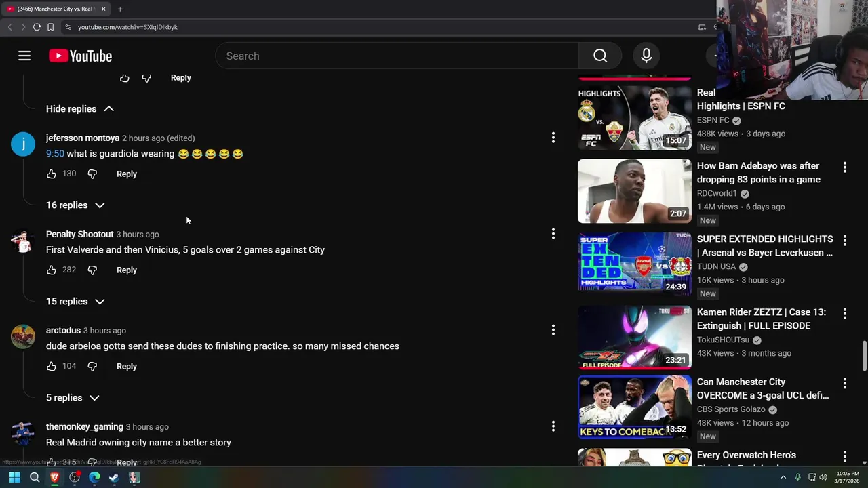868x488 pixels.
Task: Open more options for CBS Sports Golazo video
Action: point(845,383)
